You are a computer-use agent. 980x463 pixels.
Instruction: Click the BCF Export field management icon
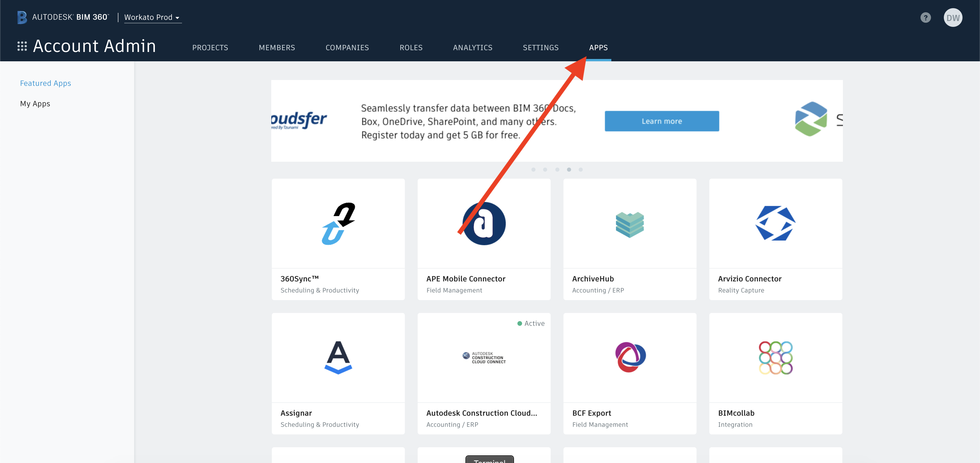pos(630,357)
